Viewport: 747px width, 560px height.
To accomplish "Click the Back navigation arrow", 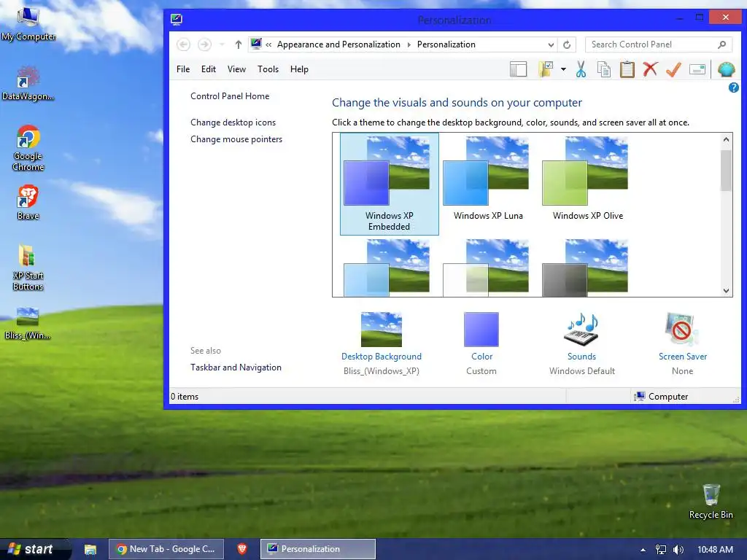I will tap(183, 44).
